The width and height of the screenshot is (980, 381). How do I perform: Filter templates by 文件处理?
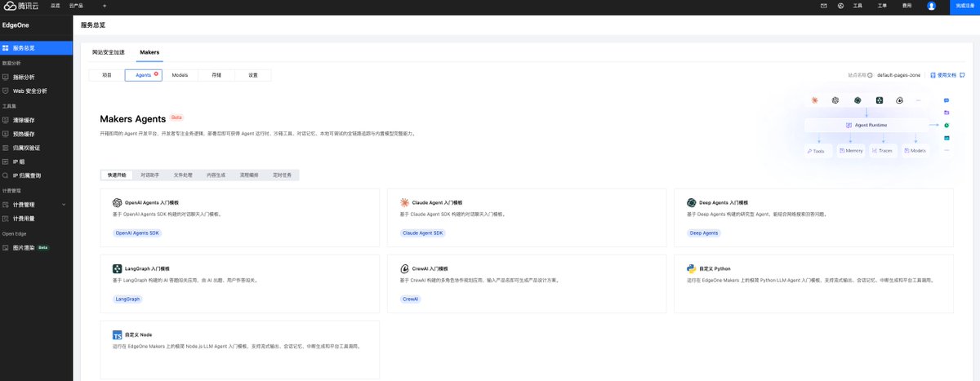pyautogui.click(x=183, y=175)
